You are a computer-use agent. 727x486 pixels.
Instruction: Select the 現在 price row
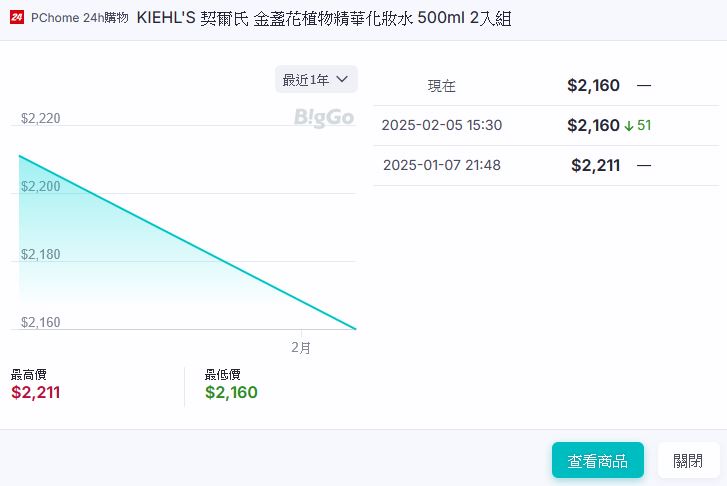coord(545,86)
